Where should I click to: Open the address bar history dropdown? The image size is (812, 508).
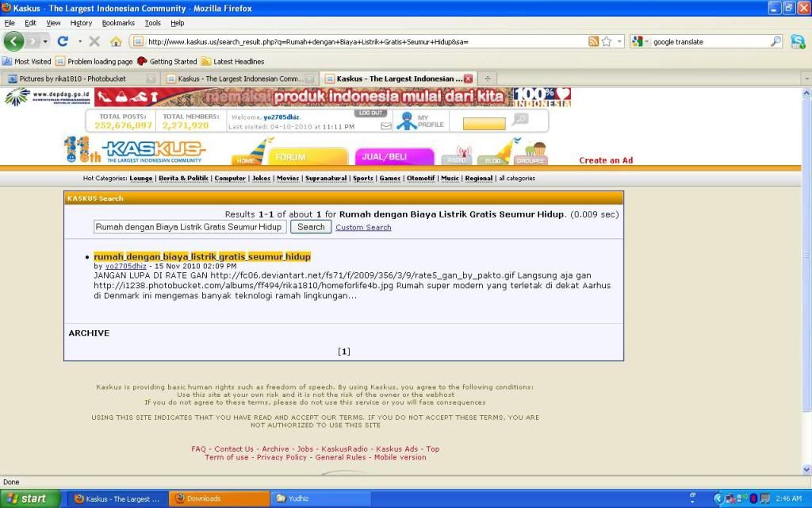coord(619,41)
